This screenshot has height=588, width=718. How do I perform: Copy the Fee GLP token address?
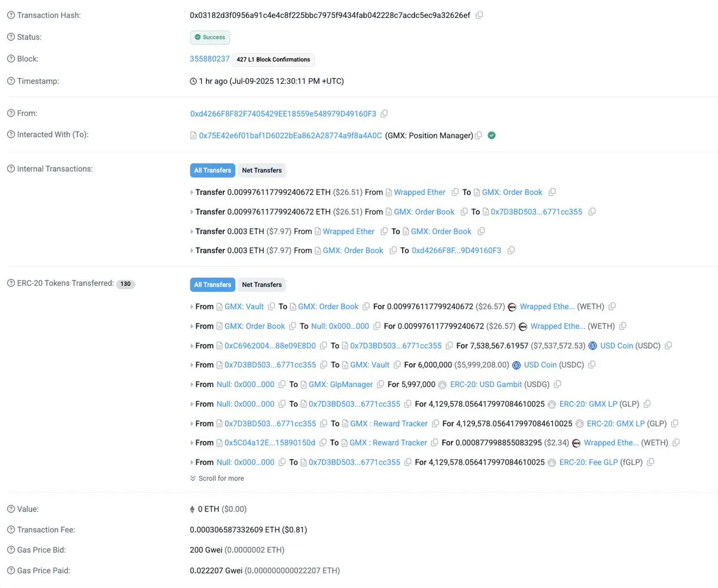[650, 462]
